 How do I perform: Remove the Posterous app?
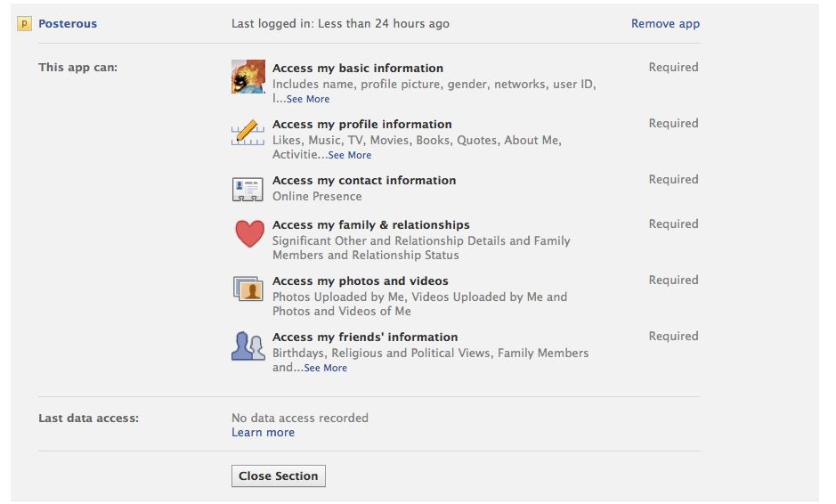665,24
